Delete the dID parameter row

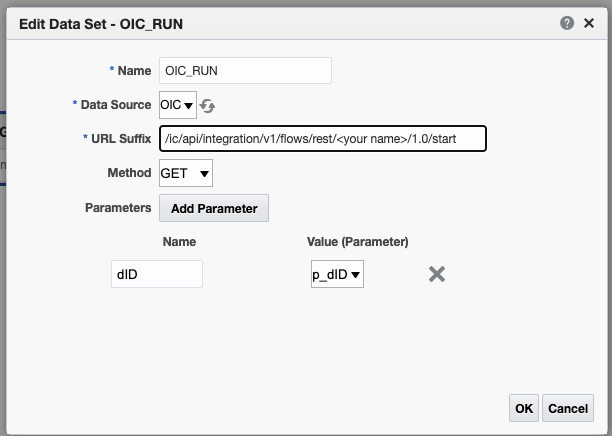click(x=437, y=274)
